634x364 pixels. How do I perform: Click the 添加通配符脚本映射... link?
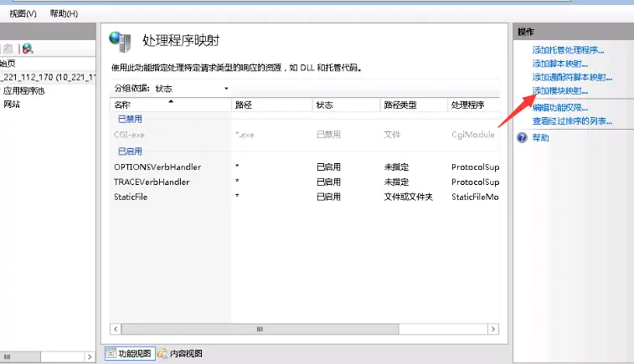click(572, 77)
